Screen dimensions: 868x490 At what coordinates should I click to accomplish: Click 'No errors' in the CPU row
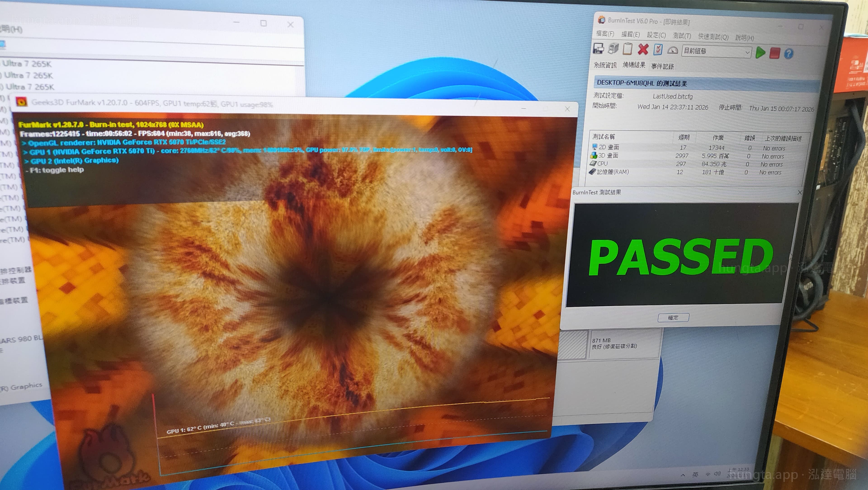coord(772,164)
